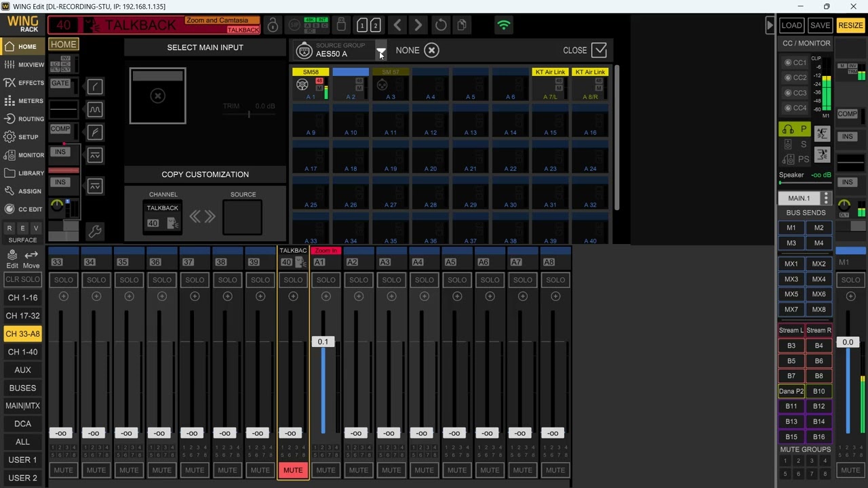This screenshot has width=868, height=488.
Task: Select source A 1 labeled SM58
Action: coord(311,84)
